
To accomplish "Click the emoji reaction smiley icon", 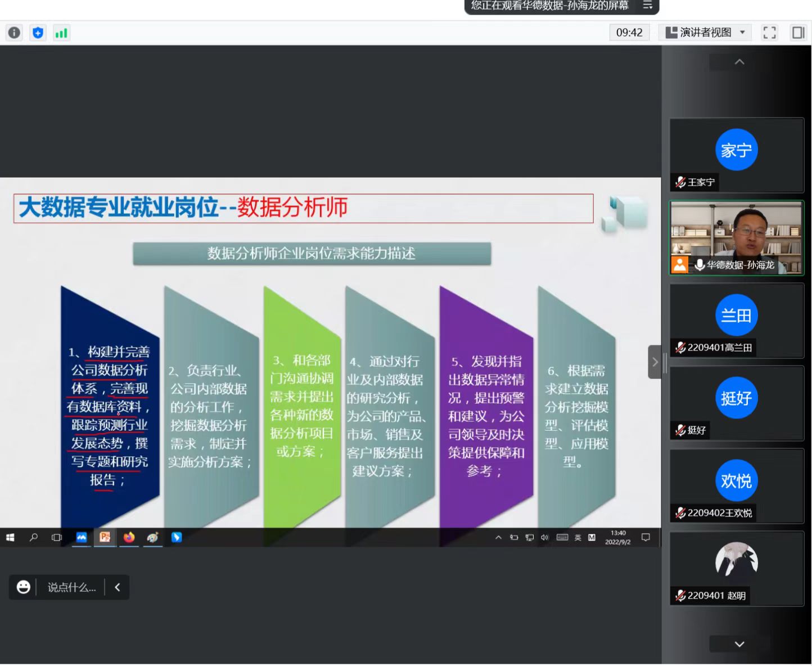I will tap(24, 587).
